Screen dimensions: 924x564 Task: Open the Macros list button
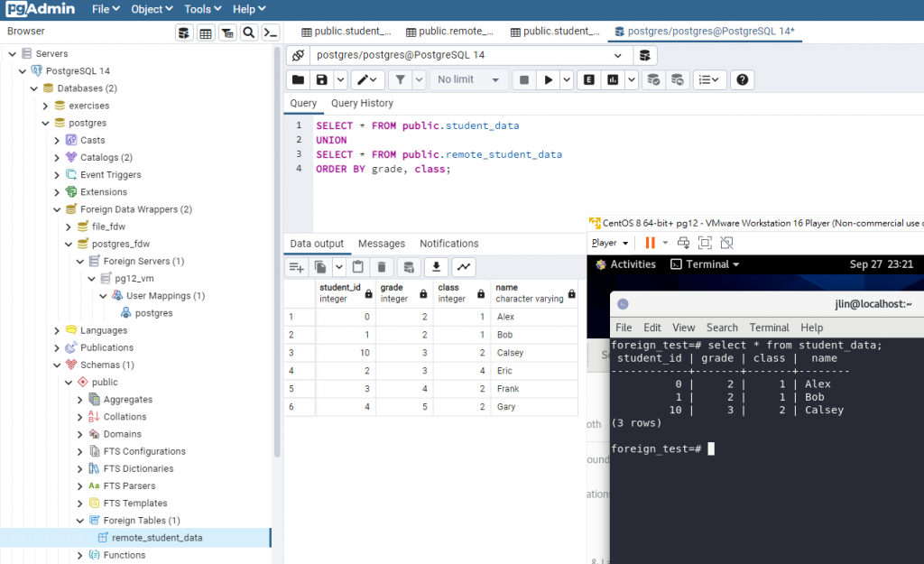point(708,79)
